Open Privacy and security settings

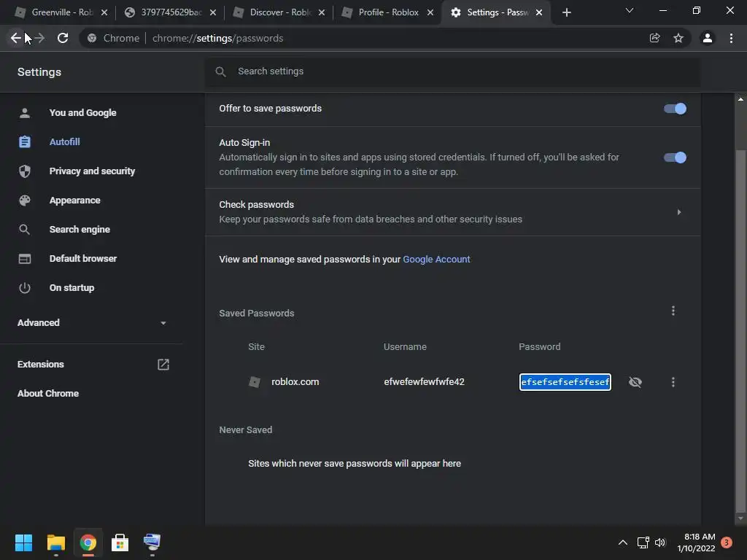92,171
